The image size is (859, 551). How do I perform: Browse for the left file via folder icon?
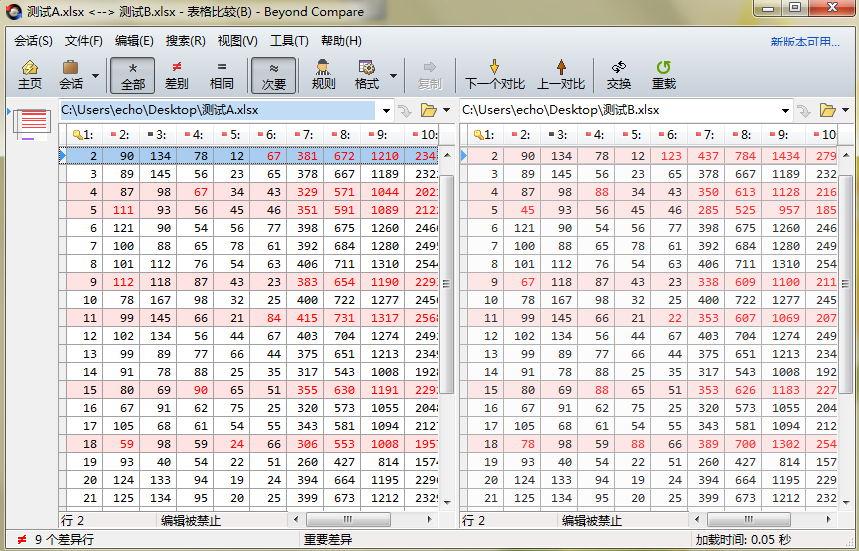[429, 110]
